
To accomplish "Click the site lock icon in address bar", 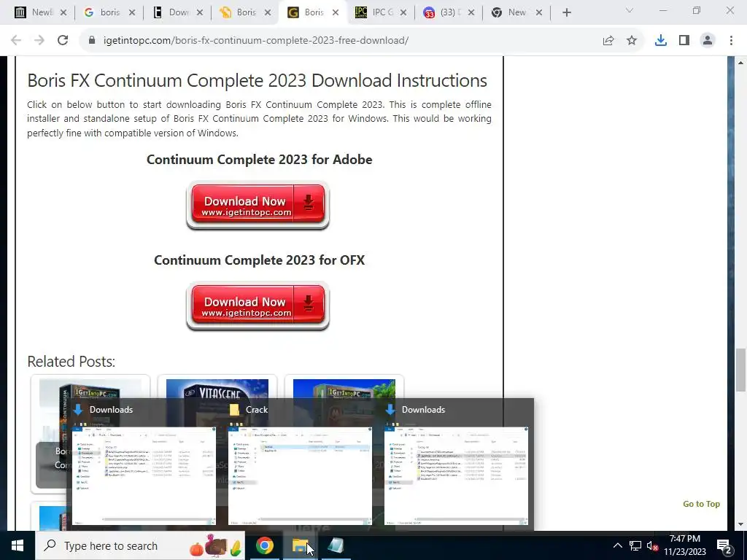I will click(92, 41).
